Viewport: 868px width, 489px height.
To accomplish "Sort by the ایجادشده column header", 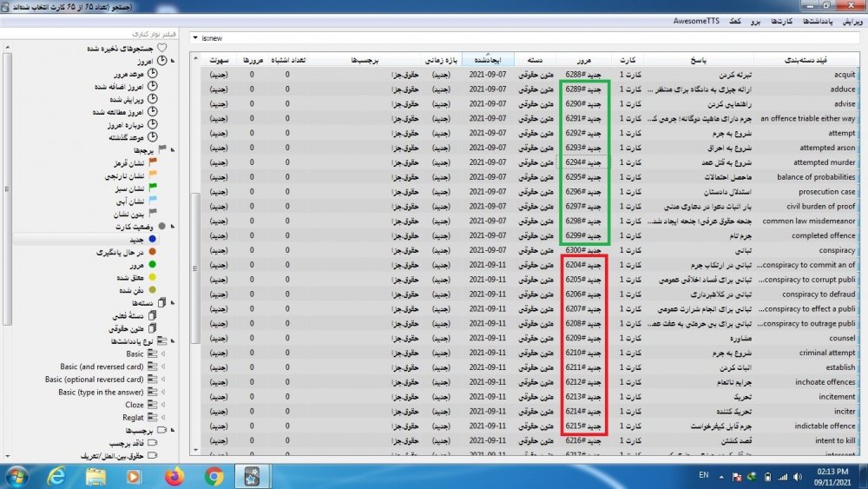I will 489,60.
